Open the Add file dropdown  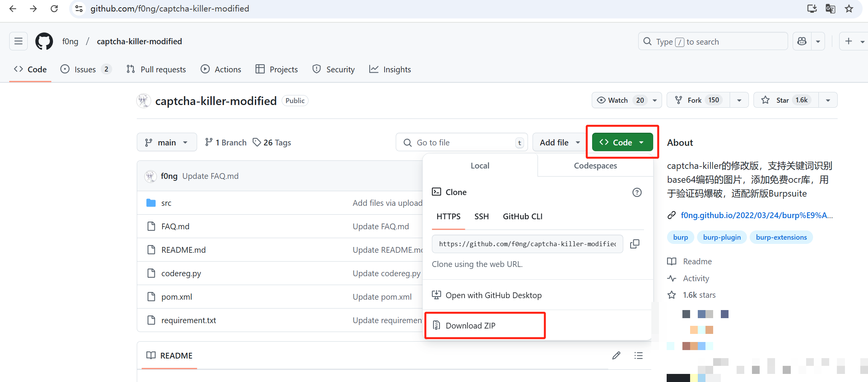559,142
